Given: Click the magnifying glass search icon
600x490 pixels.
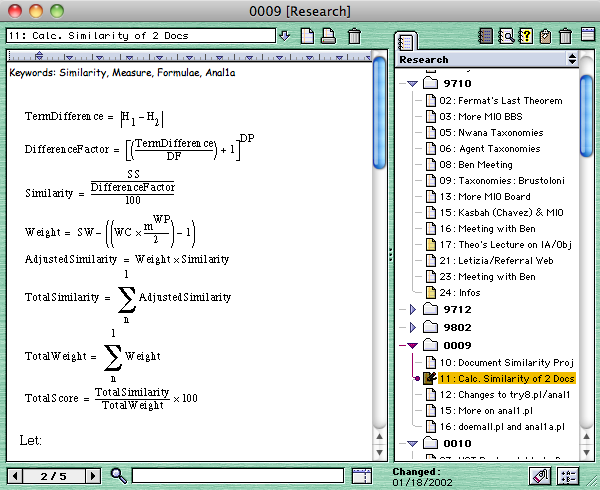Looking at the screenshot, I should click(119, 475).
